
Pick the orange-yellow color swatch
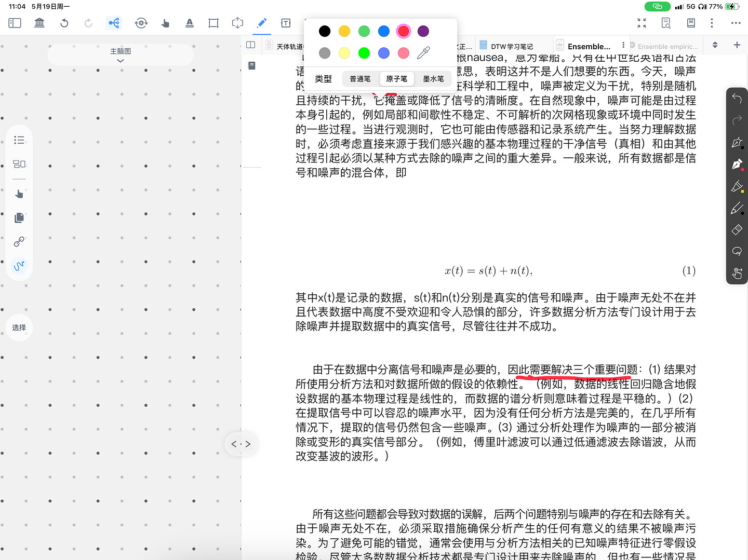point(344,31)
